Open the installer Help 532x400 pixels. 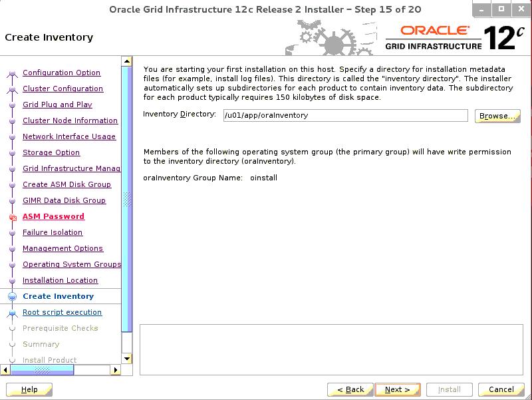tap(29, 389)
